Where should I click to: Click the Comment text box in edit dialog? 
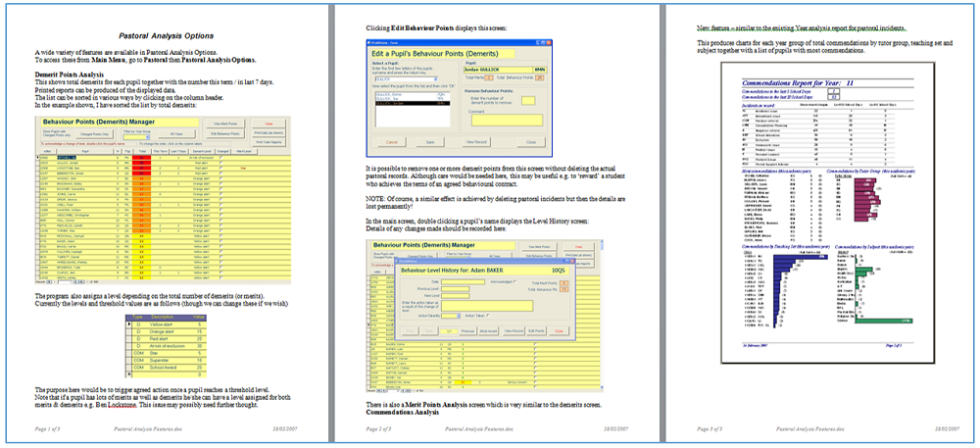(507, 120)
